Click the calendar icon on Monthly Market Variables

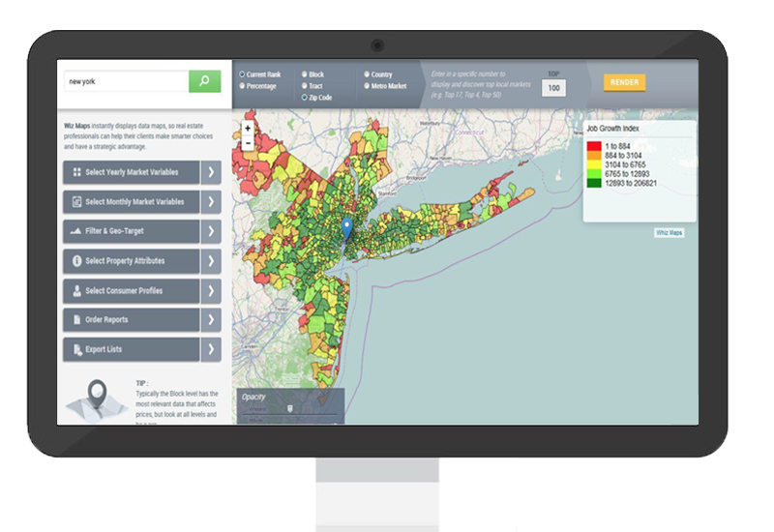[76, 201]
